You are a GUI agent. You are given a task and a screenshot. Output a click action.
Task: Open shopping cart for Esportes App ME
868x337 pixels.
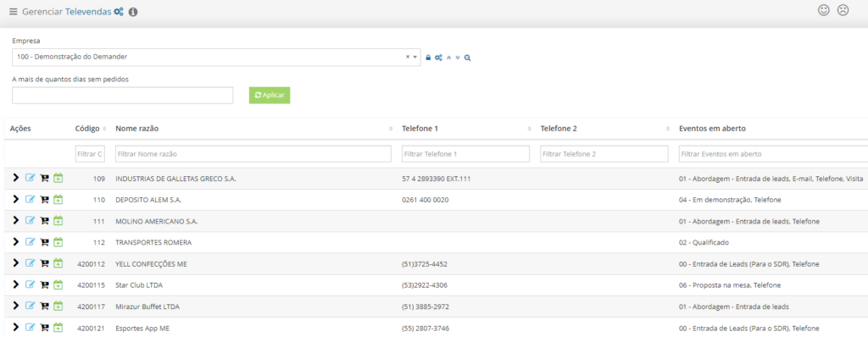click(45, 328)
